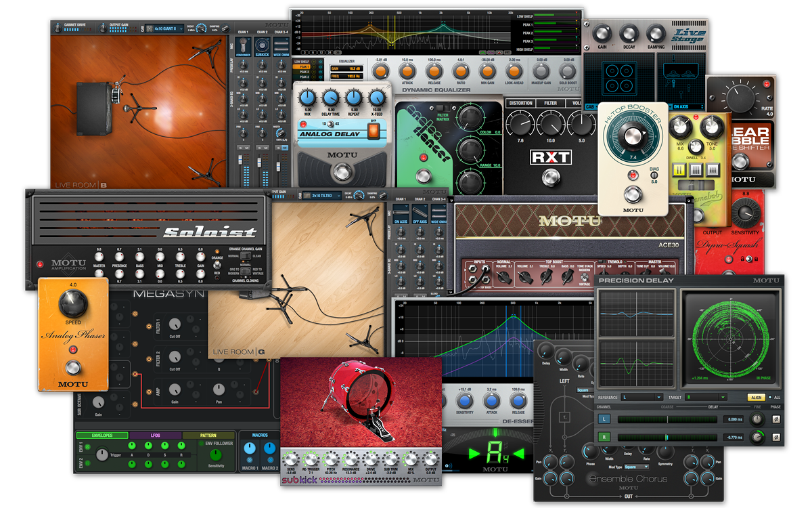Click the Dynamic Equalizer Solo Boost knob
812x508 pixels.
567,72
